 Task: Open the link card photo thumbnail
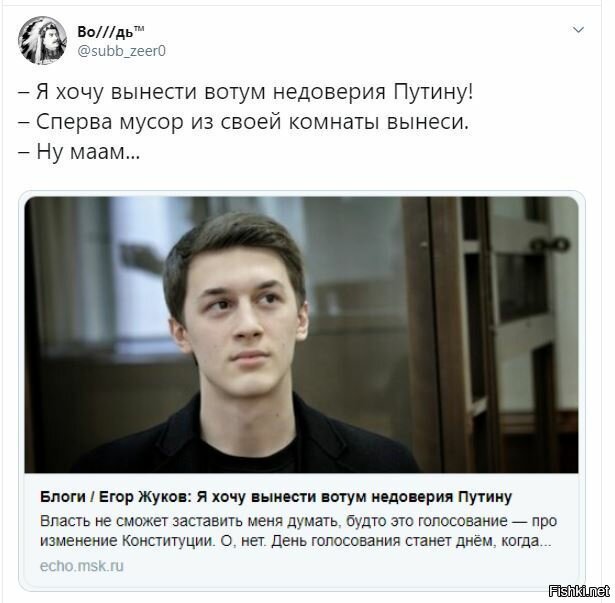coord(301,335)
